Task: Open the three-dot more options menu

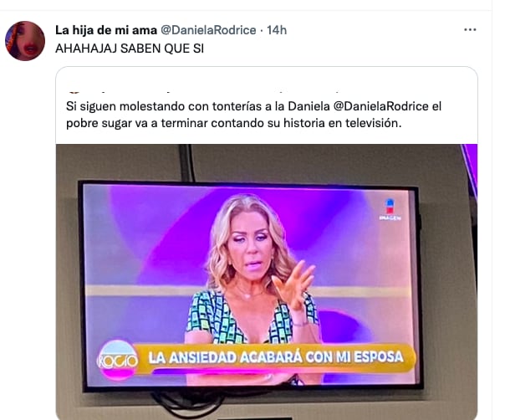Action: click(470, 30)
